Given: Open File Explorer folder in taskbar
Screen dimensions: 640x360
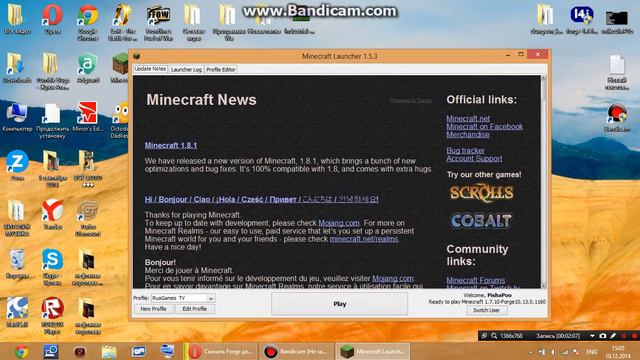Looking at the screenshot, I should click(x=109, y=351).
